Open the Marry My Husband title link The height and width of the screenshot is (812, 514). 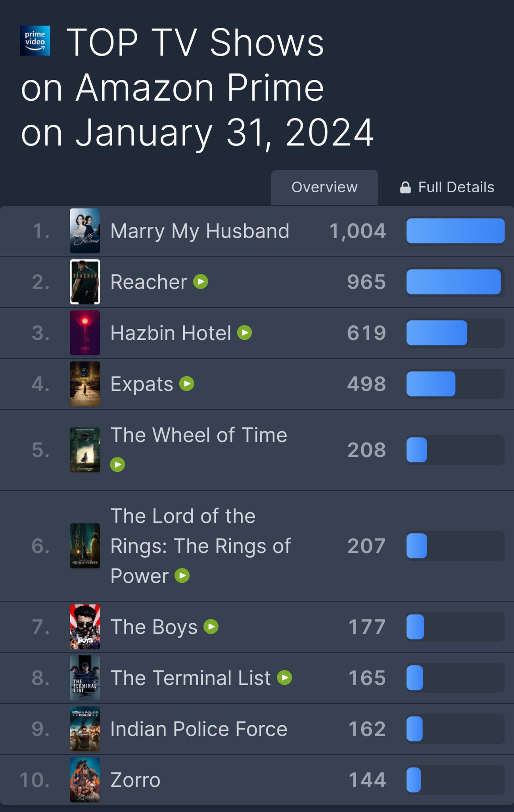pyautogui.click(x=200, y=231)
